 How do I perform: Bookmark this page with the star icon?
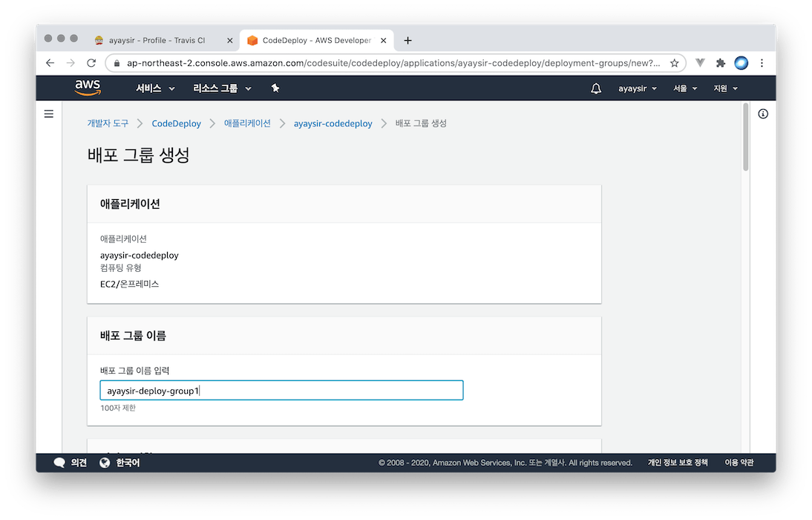pos(674,63)
